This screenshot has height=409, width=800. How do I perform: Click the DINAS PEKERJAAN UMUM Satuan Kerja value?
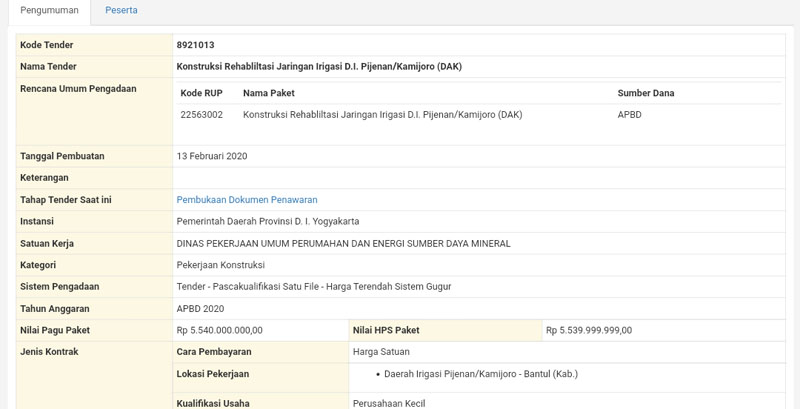coord(343,243)
